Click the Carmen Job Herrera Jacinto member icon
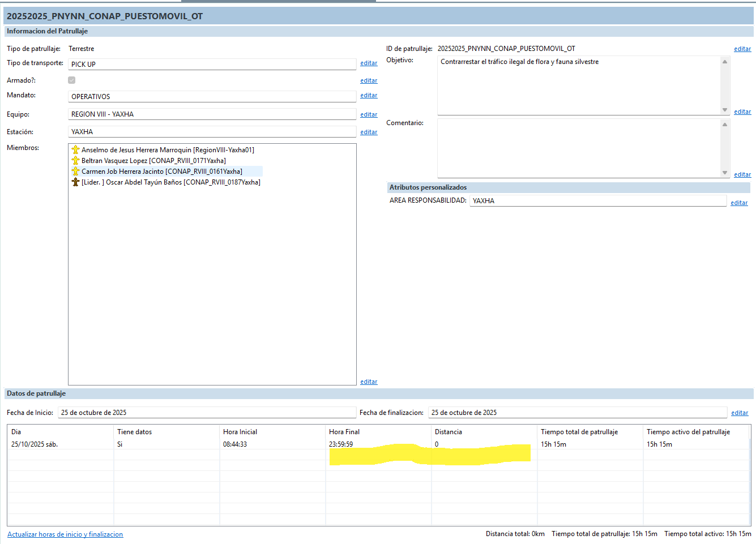 coord(75,172)
